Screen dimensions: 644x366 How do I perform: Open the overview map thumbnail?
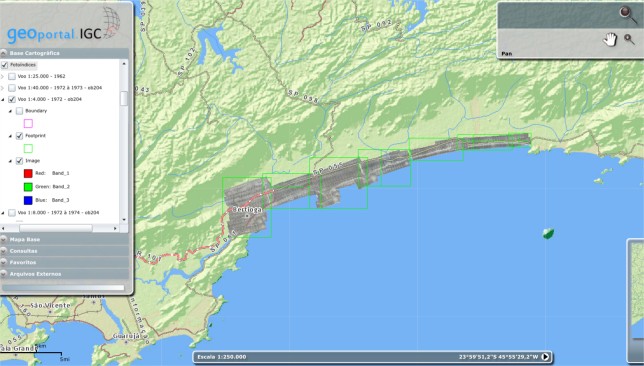pos(635,300)
